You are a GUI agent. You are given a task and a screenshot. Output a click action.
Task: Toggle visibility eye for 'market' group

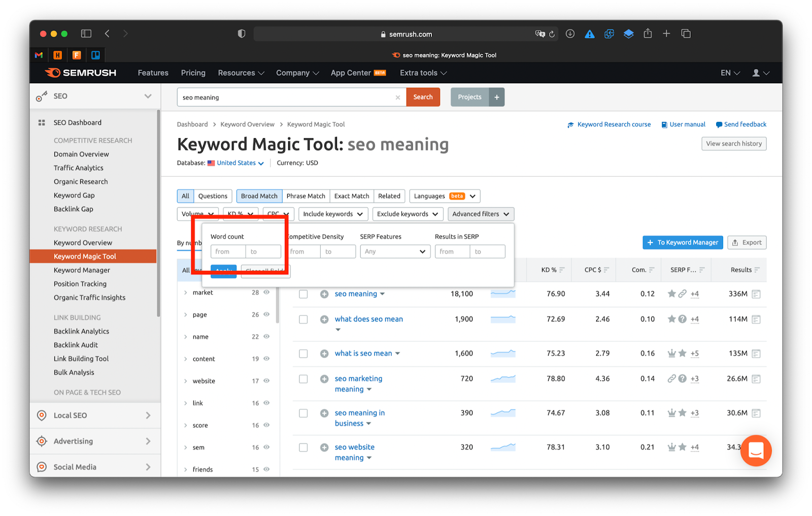(x=266, y=292)
